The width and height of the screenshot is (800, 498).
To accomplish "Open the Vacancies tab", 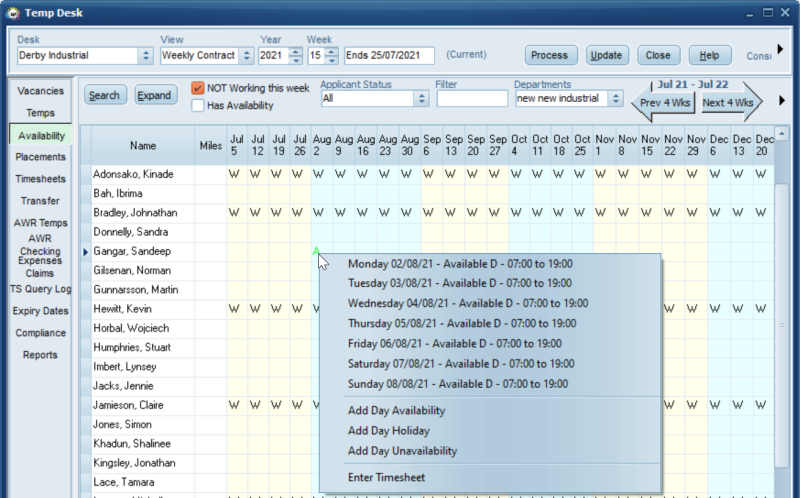I will click(x=40, y=91).
